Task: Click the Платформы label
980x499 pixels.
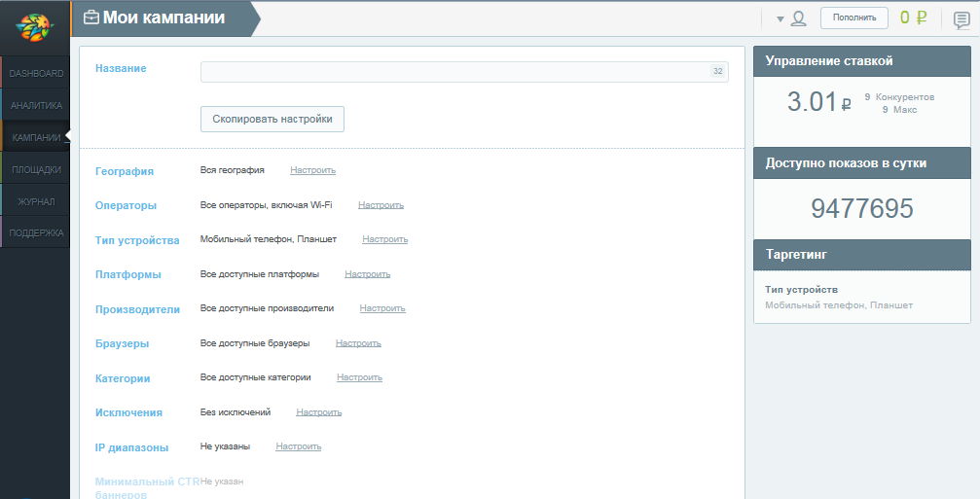Action: point(128,274)
